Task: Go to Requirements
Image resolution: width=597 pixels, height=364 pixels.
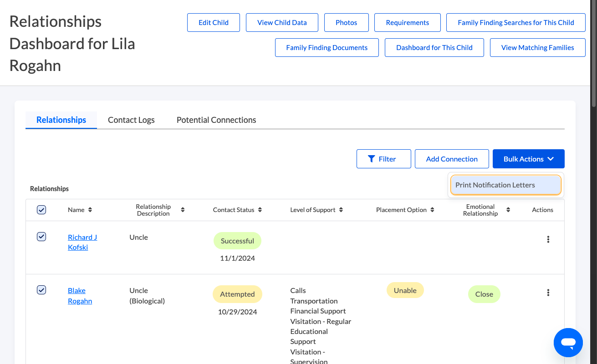Action: pyautogui.click(x=408, y=22)
